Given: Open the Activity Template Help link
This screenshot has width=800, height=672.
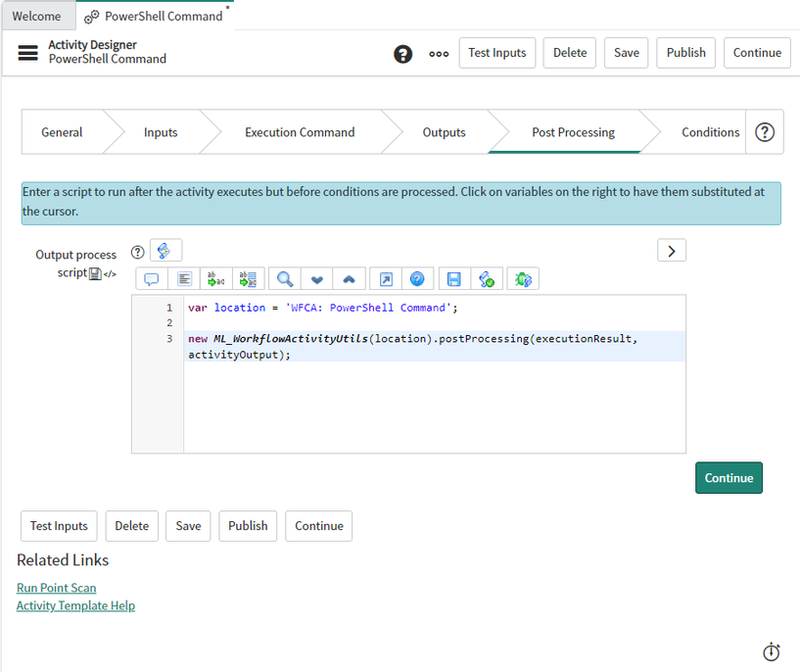Looking at the screenshot, I should pyautogui.click(x=75, y=605).
